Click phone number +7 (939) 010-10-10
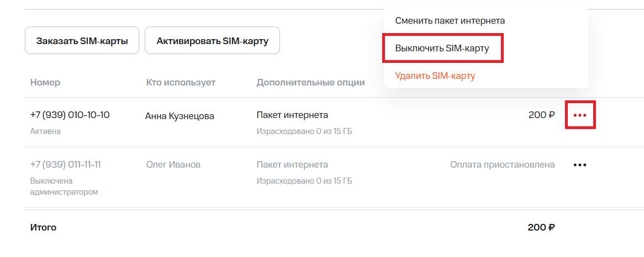Viewport: 644px width, 257px height. tap(70, 115)
